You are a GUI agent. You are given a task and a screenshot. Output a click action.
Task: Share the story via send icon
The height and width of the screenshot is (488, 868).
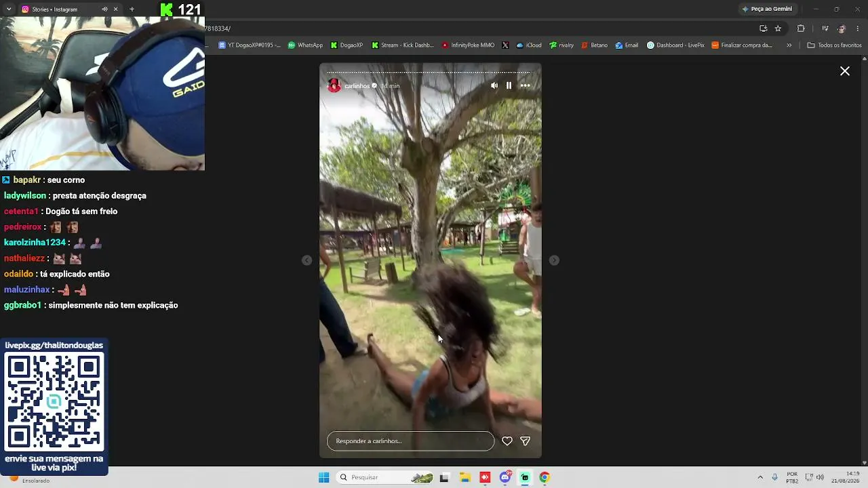525,441
